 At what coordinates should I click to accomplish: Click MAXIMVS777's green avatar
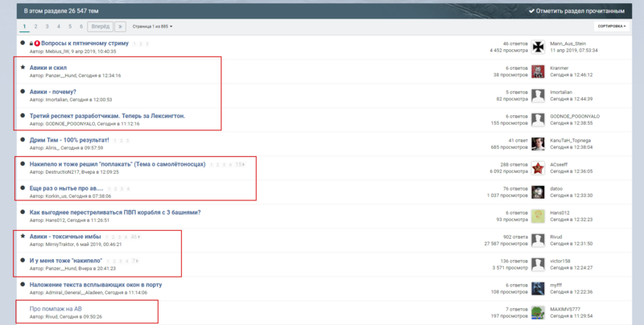(x=539, y=311)
